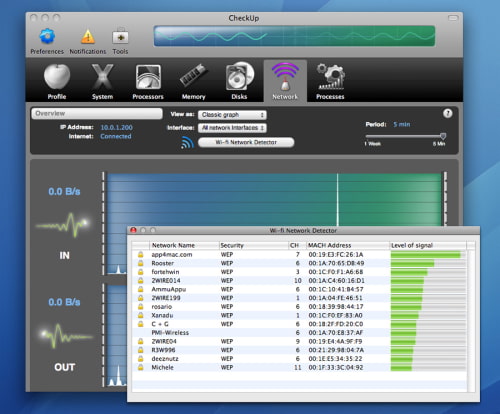Image resolution: width=500 pixels, height=414 pixels.
Task: Open the Preferences gear icon
Action: coord(47,36)
